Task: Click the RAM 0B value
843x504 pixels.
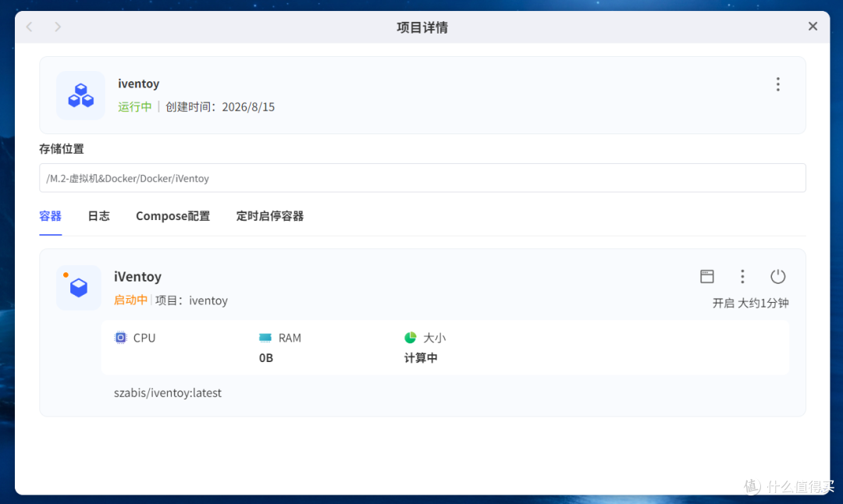Action: [266, 358]
